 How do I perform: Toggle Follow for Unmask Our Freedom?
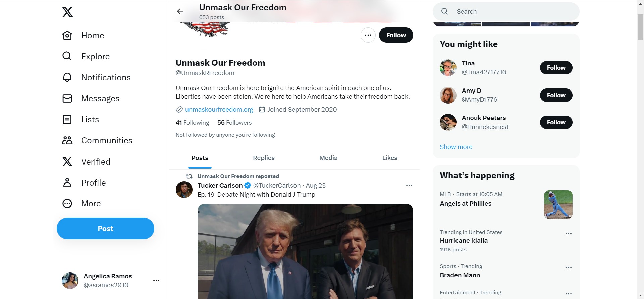[396, 35]
